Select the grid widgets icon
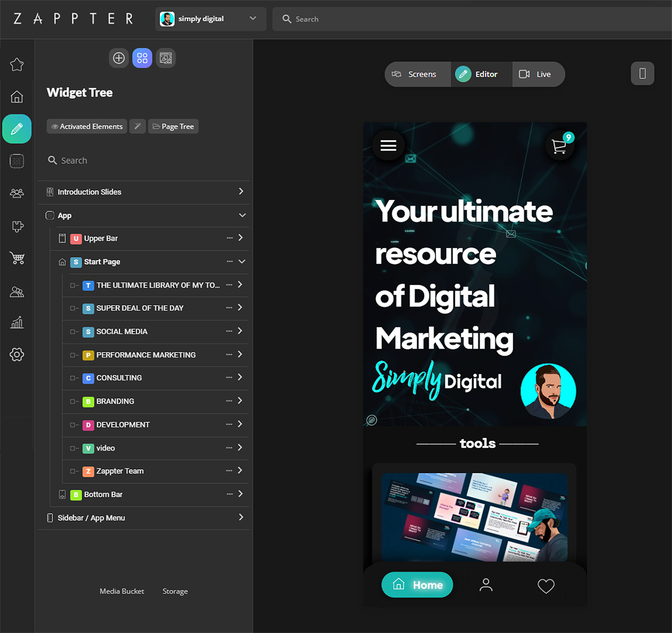The width and height of the screenshot is (672, 633). (x=142, y=58)
